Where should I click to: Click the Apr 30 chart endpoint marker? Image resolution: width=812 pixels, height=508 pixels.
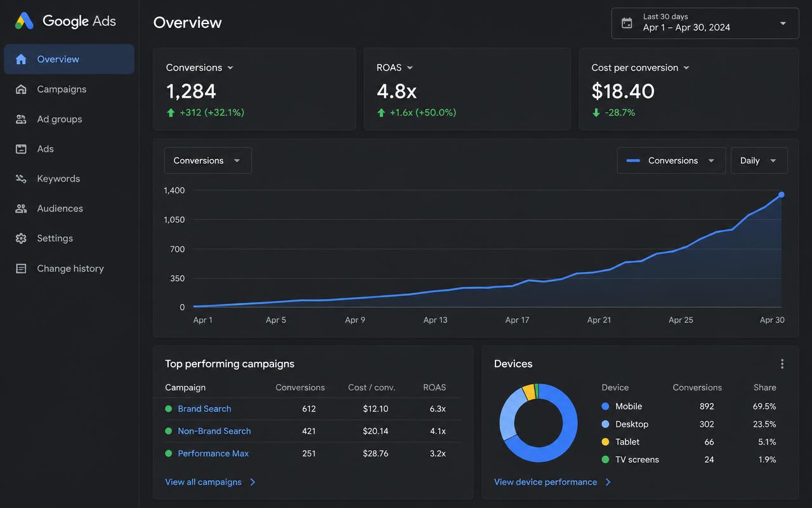click(782, 195)
